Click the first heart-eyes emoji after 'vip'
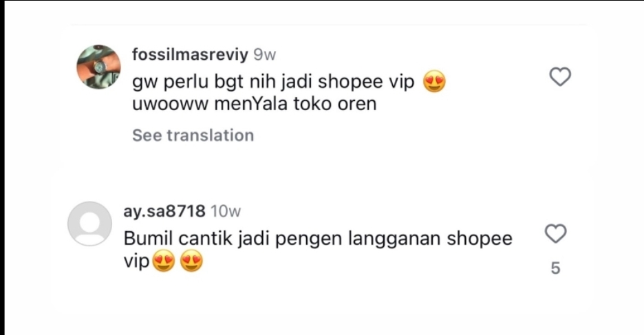The image size is (644, 335). point(164,261)
